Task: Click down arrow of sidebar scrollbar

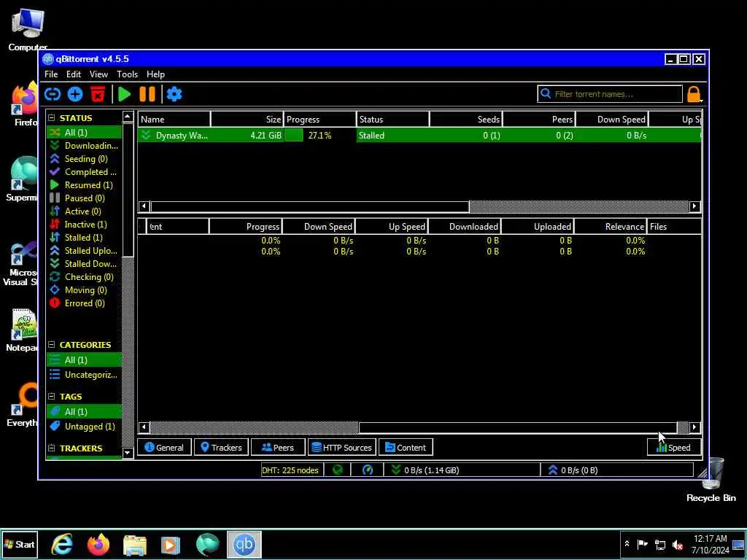Action: 127,453
